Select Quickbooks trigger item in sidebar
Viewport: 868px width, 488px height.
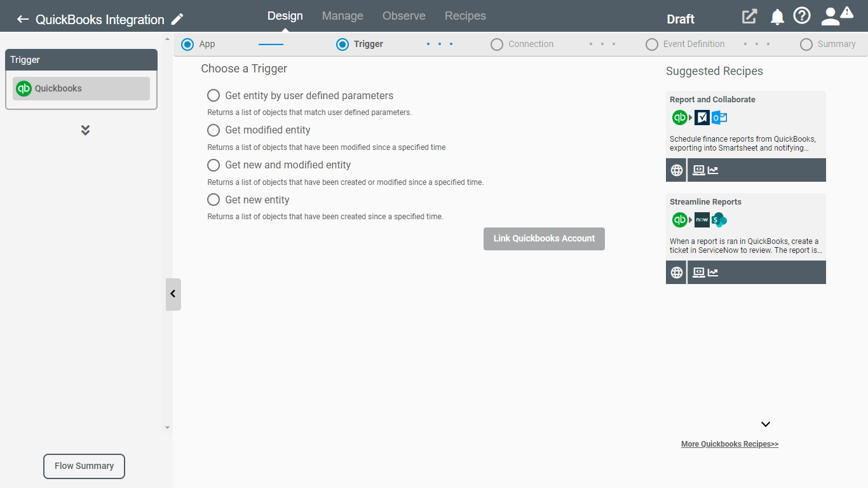coord(81,89)
